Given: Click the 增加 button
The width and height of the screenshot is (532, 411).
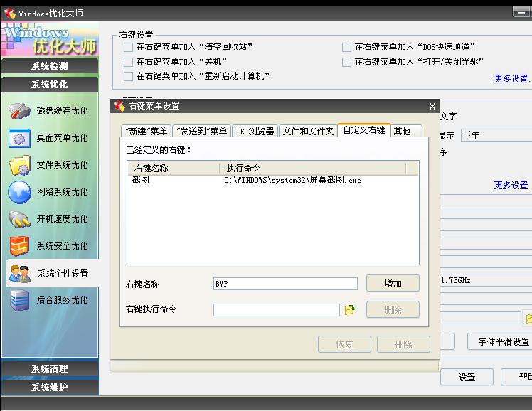Looking at the screenshot, I should (393, 284).
